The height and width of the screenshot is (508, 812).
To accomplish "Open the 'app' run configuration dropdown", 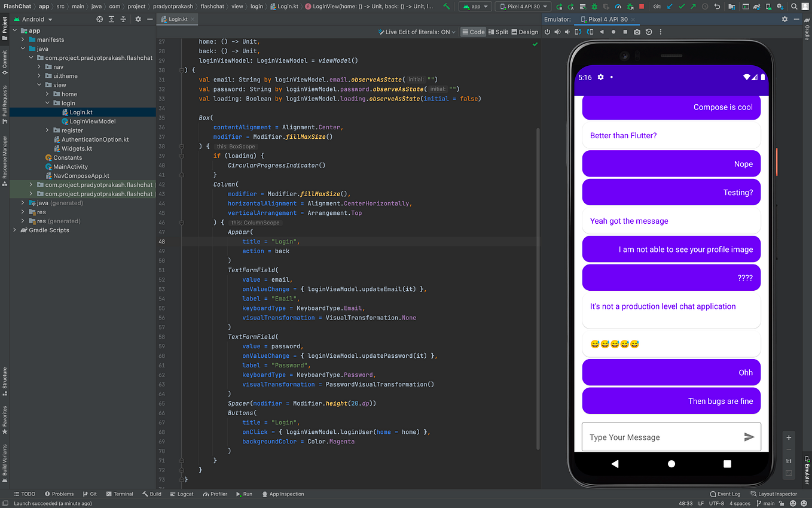I will coord(476,7).
